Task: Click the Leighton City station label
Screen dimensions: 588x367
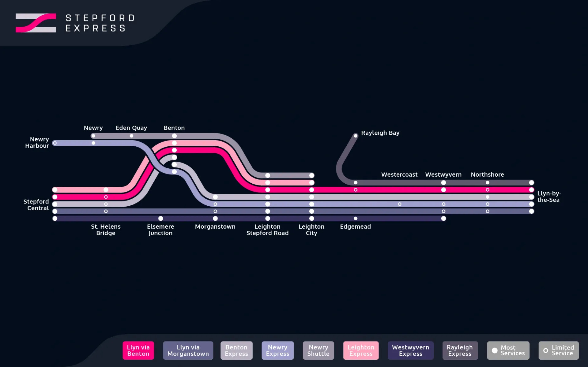Action: 311,230
